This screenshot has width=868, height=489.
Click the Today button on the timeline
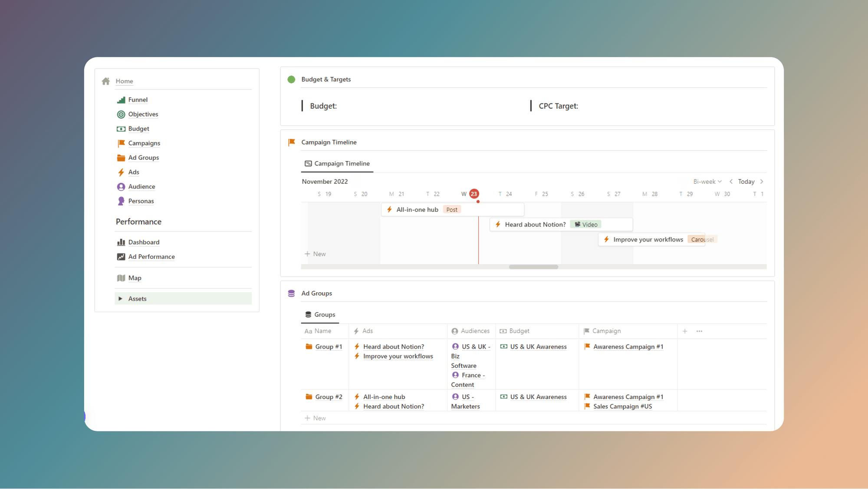coord(746,181)
